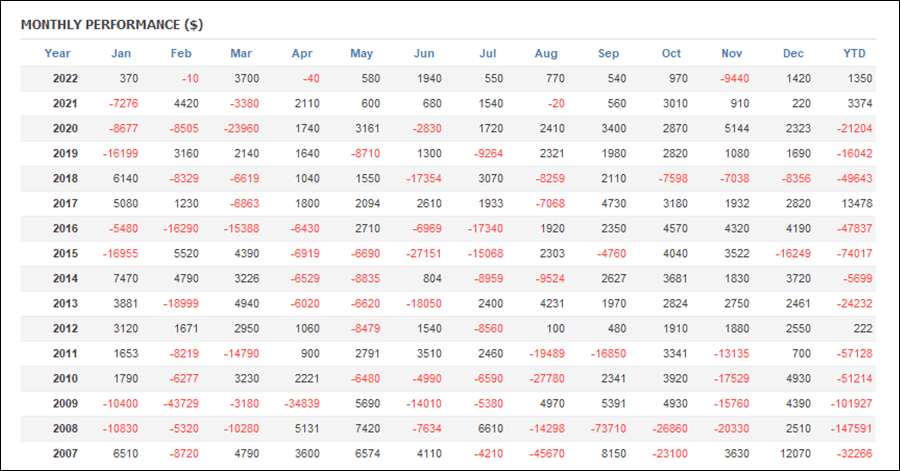
Task: Click the 2018 YTD value -49643
Action: click(855, 178)
